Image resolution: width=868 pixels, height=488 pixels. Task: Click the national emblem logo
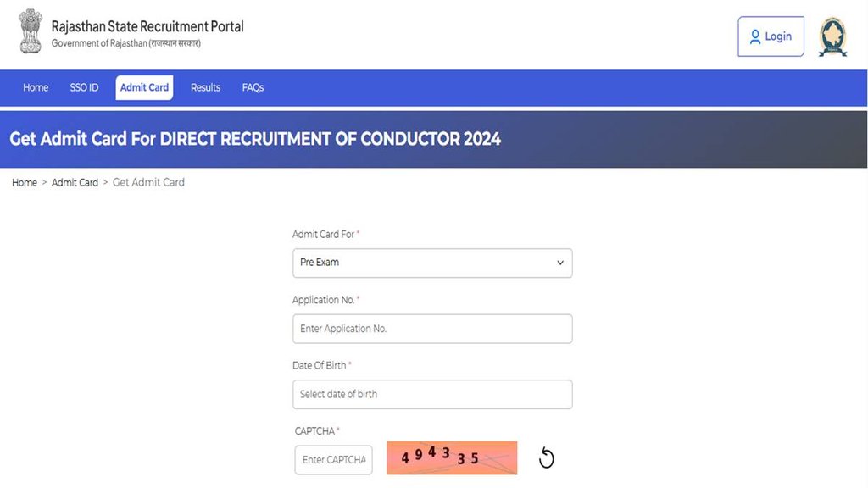pyautogui.click(x=31, y=31)
